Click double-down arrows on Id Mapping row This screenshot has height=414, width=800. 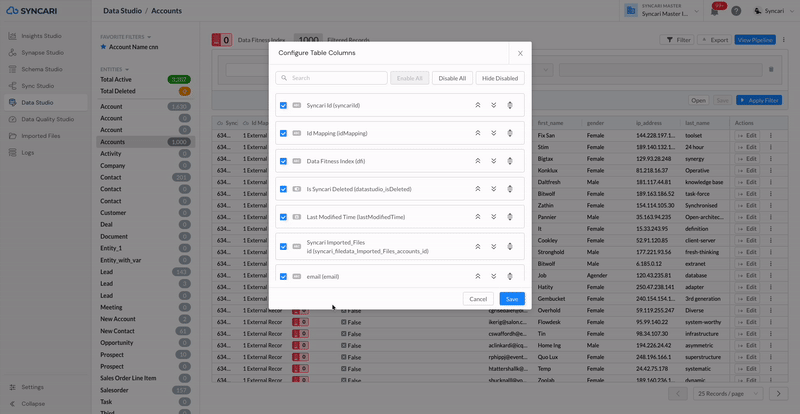click(x=493, y=133)
